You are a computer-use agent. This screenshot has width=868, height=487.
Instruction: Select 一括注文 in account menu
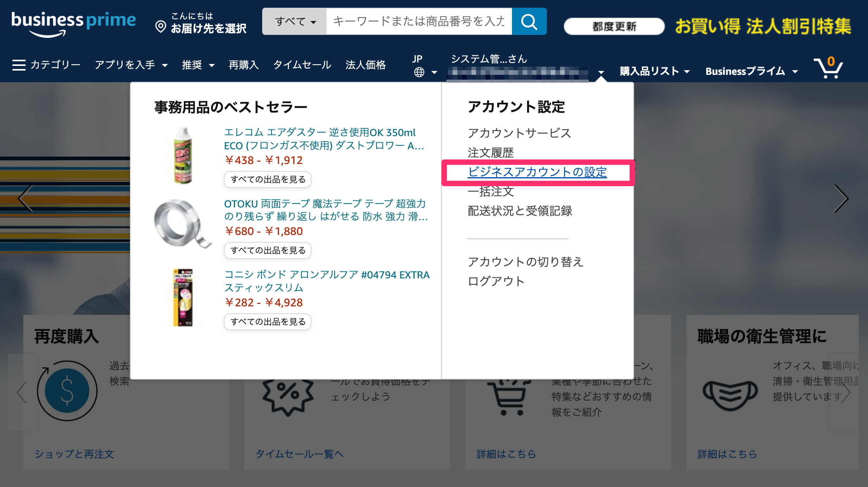pyautogui.click(x=491, y=191)
